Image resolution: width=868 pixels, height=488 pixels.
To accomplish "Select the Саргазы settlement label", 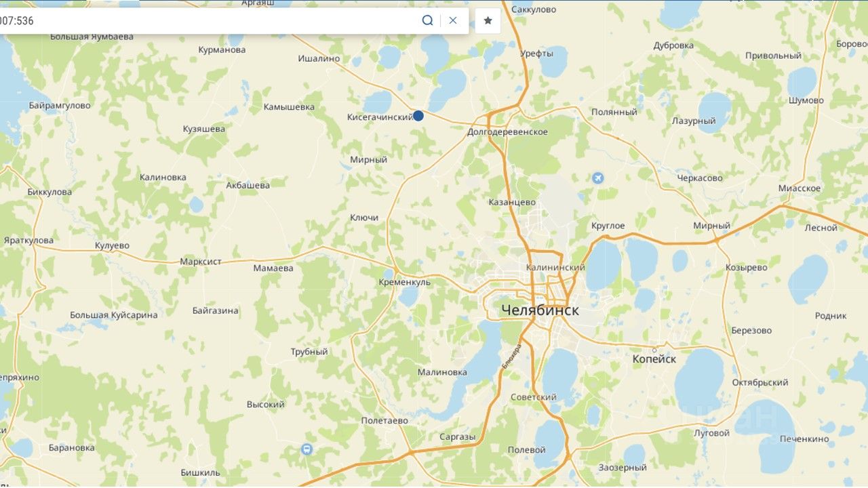I will (x=457, y=437).
